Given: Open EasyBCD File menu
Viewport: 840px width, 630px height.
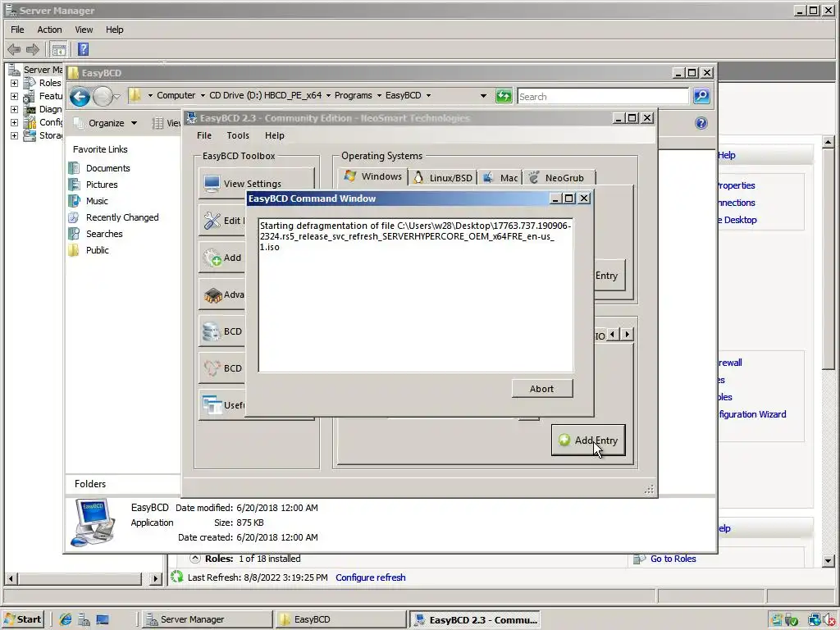Looking at the screenshot, I should 204,135.
